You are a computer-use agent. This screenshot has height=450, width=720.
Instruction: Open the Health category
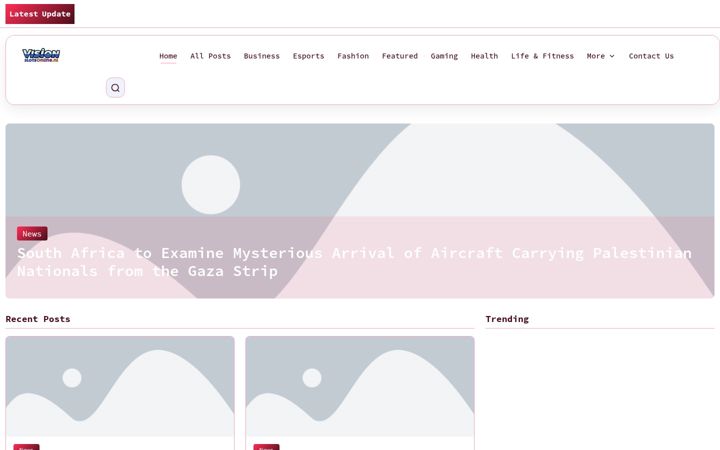click(x=484, y=56)
